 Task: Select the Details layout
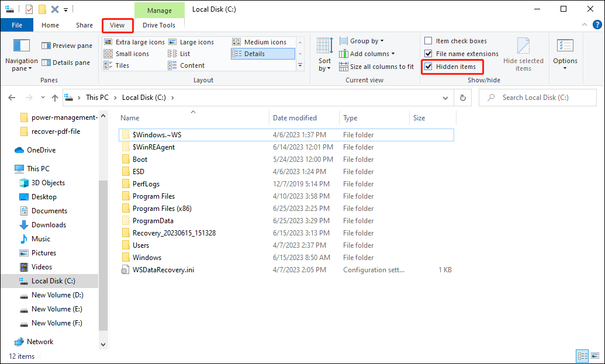(x=263, y=54)
